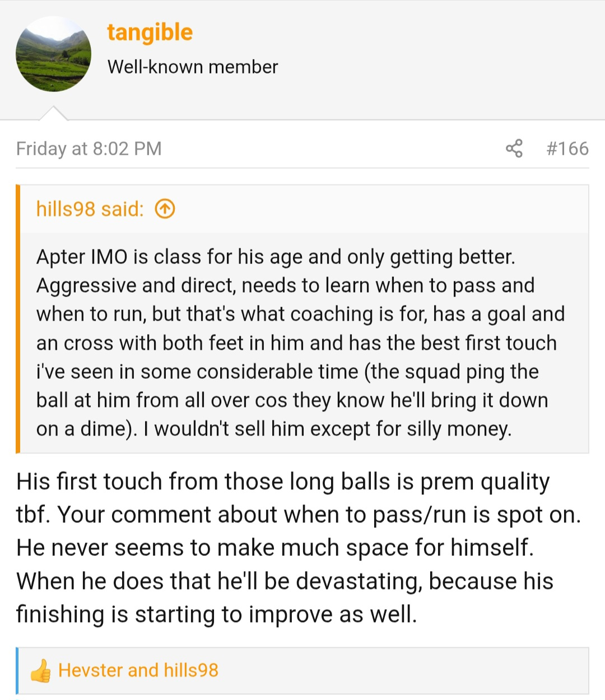Open tangible's mountain landscape avatar
This screenshot has height=700, width=605.
click(x=53, y=54)
